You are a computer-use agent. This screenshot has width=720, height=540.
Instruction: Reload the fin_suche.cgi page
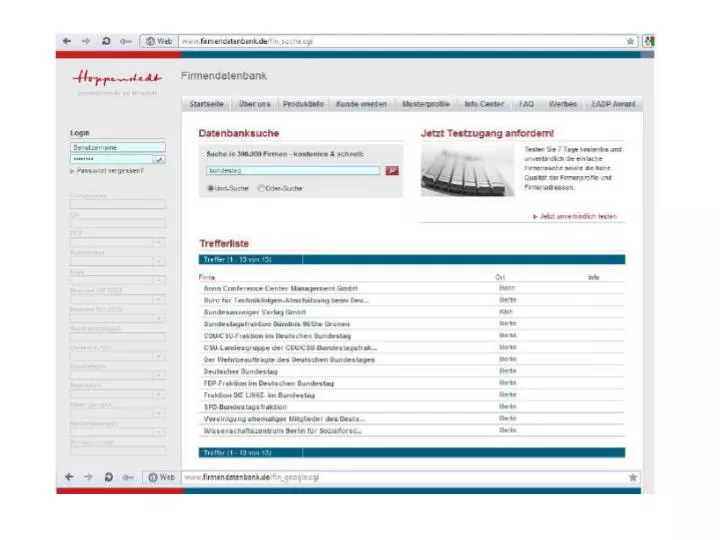(106, 41)
